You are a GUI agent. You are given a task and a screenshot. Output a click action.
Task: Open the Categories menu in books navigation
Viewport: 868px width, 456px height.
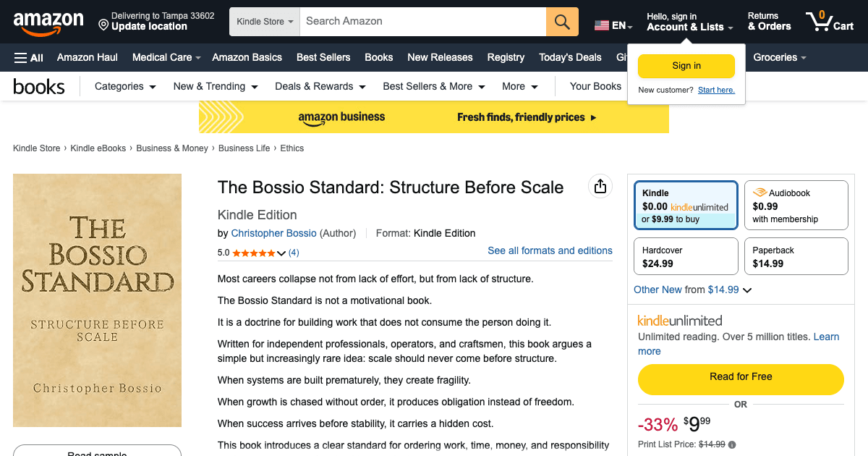(x=124, y=86)
